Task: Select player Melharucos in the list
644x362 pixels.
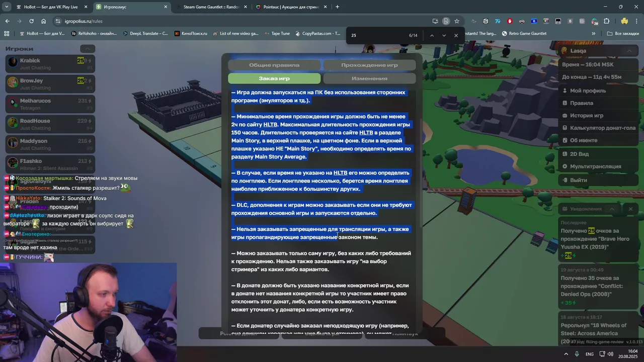Action: click(x=50, y=104)
